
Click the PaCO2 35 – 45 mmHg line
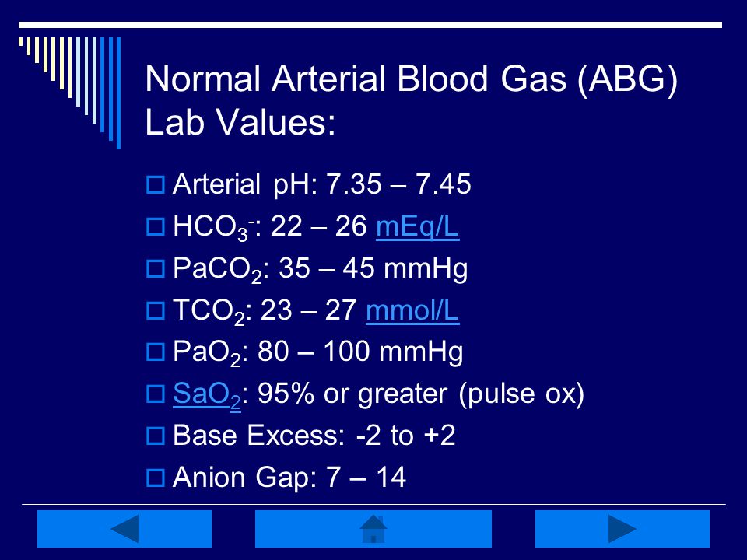point(320,270)
